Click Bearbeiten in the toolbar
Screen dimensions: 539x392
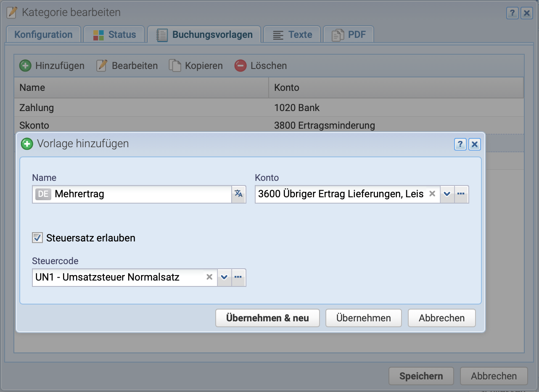click(x=127, y=66)
